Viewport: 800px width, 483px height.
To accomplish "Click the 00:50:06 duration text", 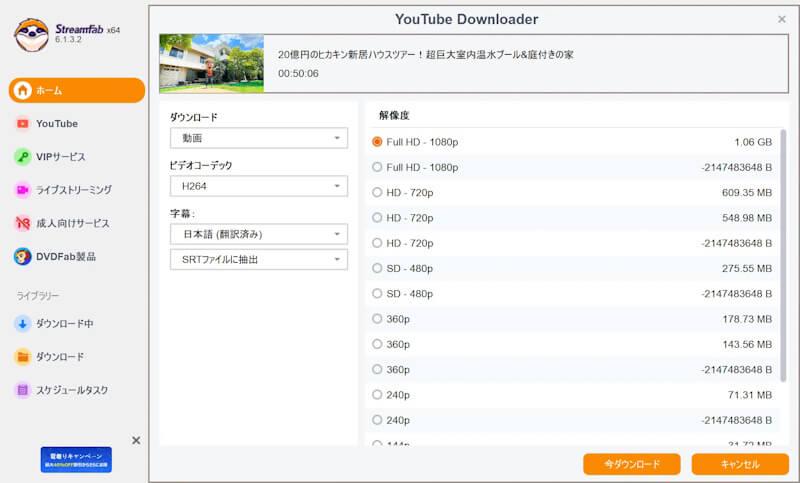I will tap(298, 73).
